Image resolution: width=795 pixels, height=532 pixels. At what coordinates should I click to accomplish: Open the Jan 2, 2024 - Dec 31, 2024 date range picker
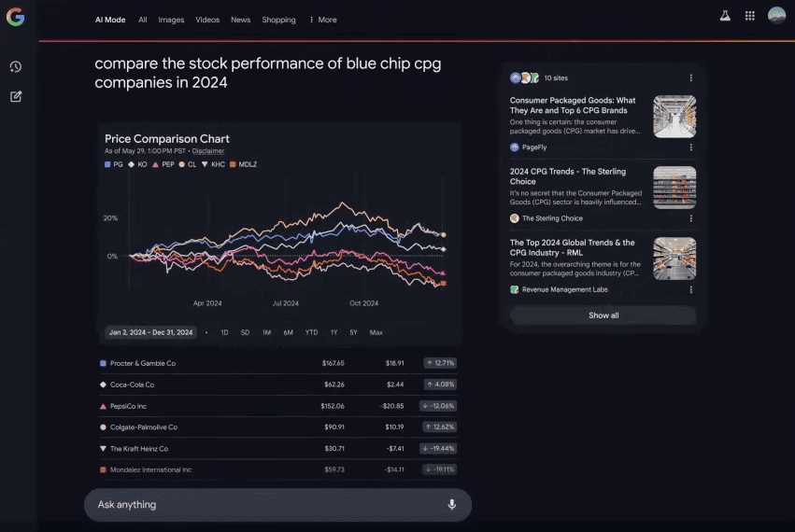point(151,332)
